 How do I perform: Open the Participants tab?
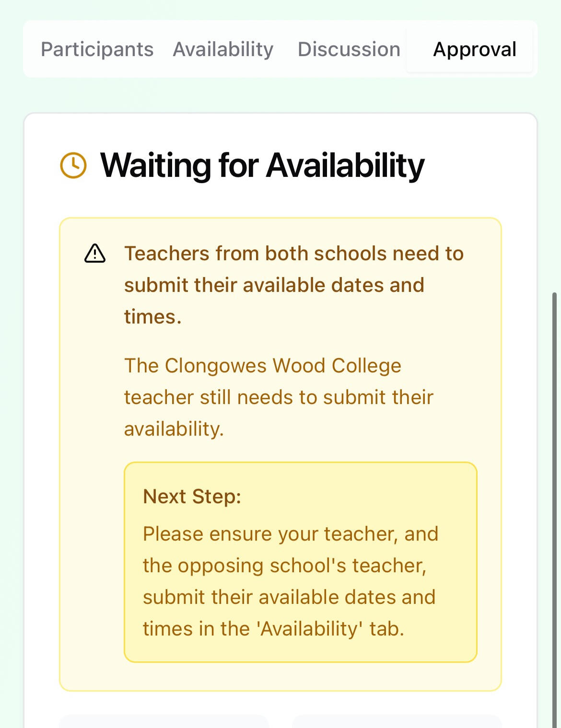click(97, 49)
